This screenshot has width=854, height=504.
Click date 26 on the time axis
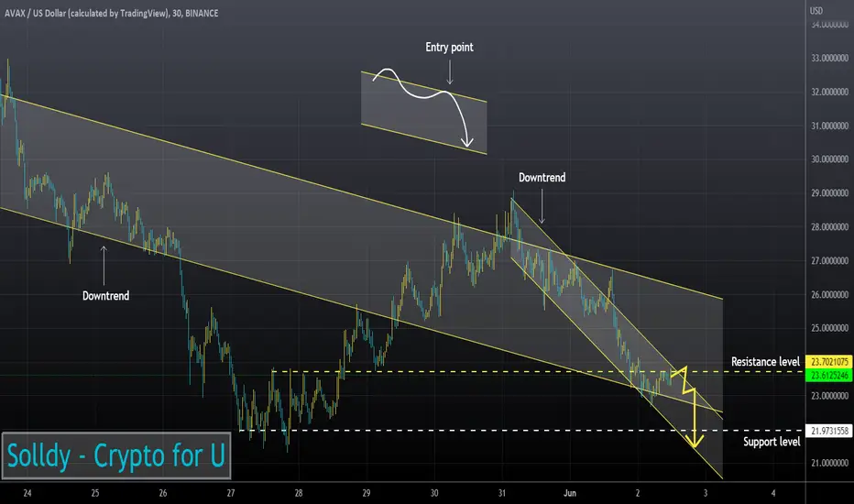163,493
